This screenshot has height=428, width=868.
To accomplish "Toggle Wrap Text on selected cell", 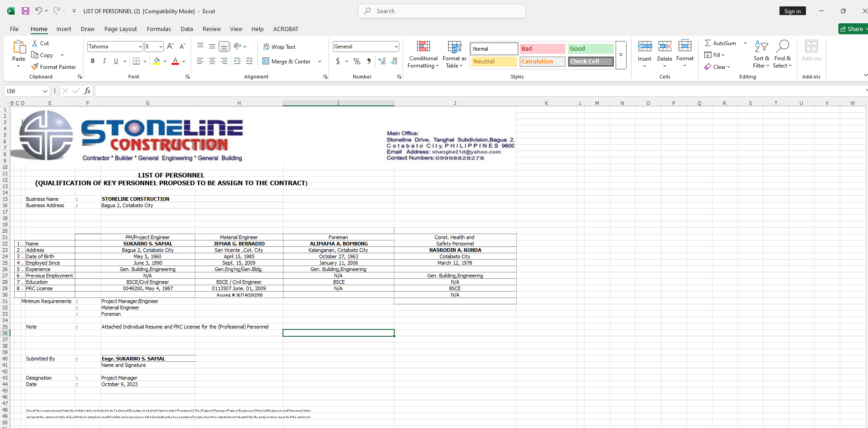I will (x=279, y=47).
